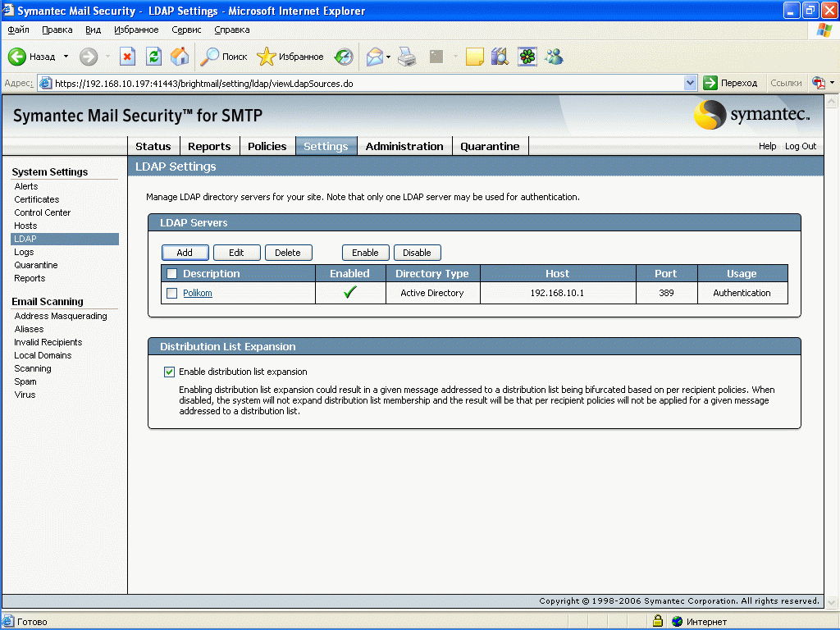This screenshot has height=630, width=840.
Task: Click the Back arrow icon
Action: click(x=17, y=57)
